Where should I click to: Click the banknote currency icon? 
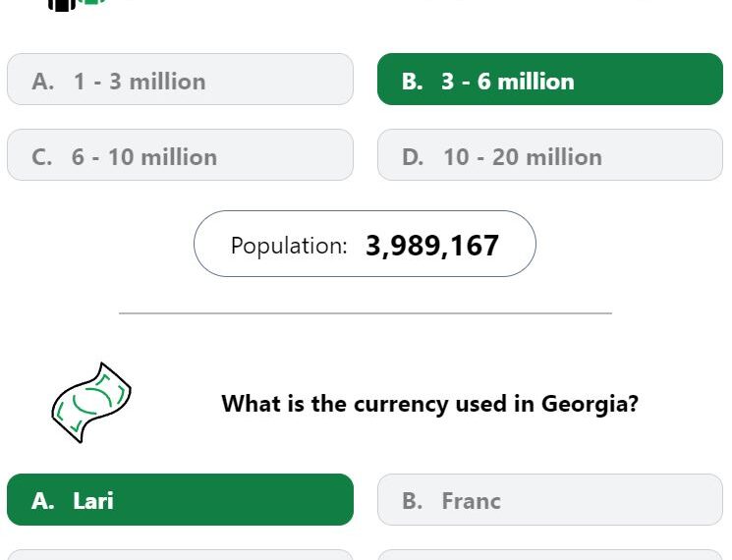pos(91,402)
